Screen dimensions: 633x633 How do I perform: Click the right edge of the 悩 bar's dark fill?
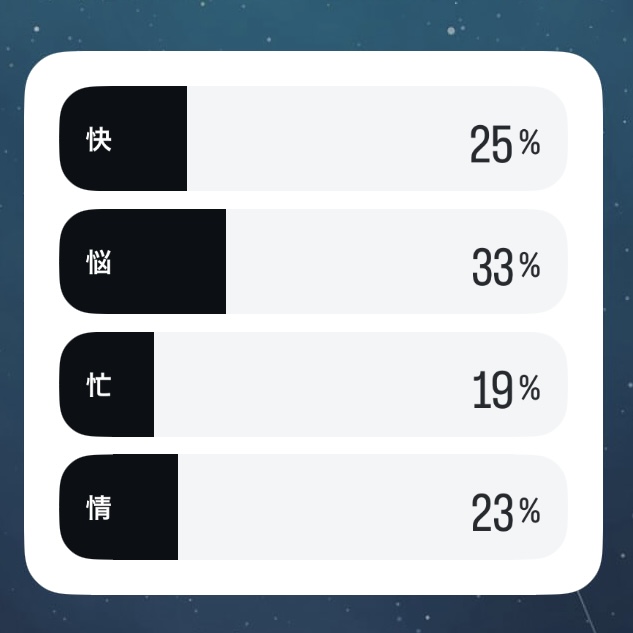pos(223,262)
